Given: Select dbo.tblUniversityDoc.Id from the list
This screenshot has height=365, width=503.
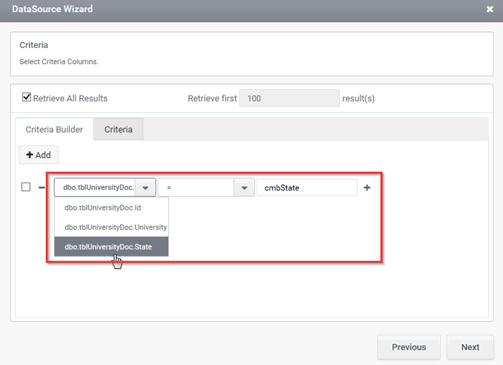Looking at the screenshot, I should [x=111, y=208].
